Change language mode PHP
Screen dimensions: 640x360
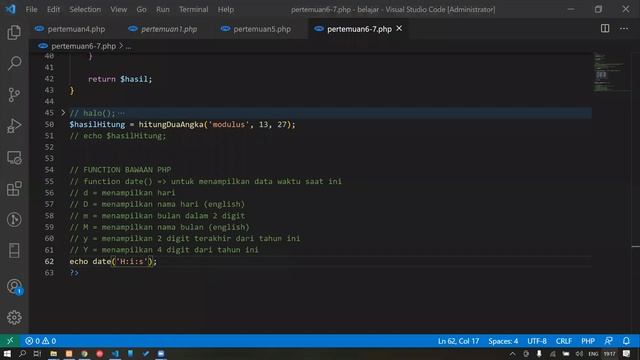pyautogui.click(x=588, y=341)
